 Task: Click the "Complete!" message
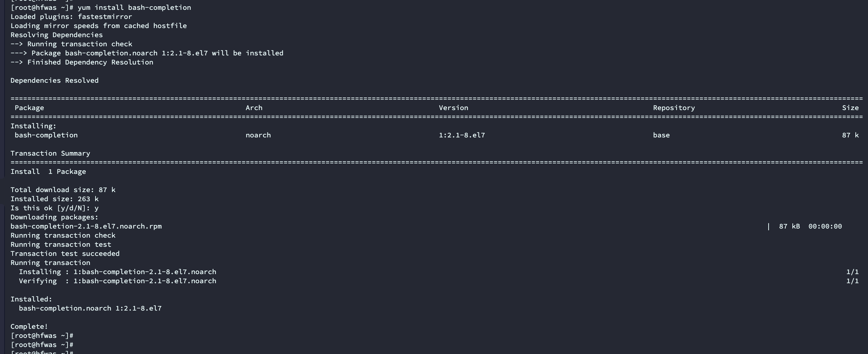coord(29,326)
